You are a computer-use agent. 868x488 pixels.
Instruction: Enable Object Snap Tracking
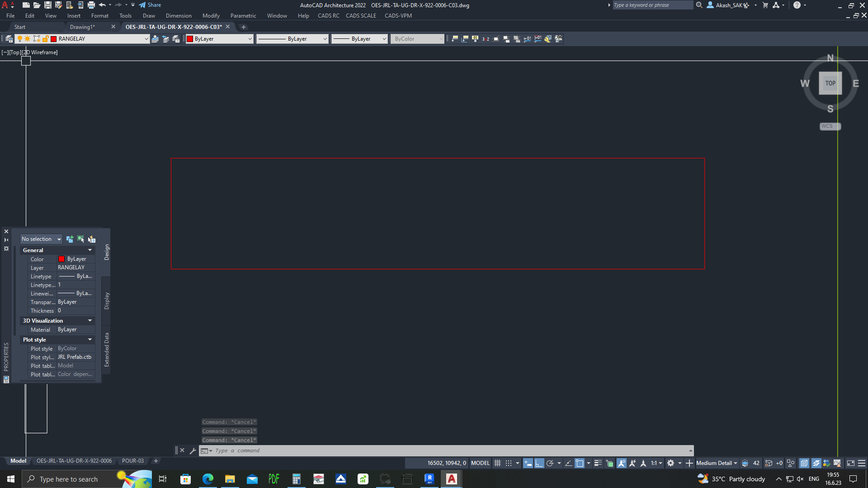click(x=568, y=463)
